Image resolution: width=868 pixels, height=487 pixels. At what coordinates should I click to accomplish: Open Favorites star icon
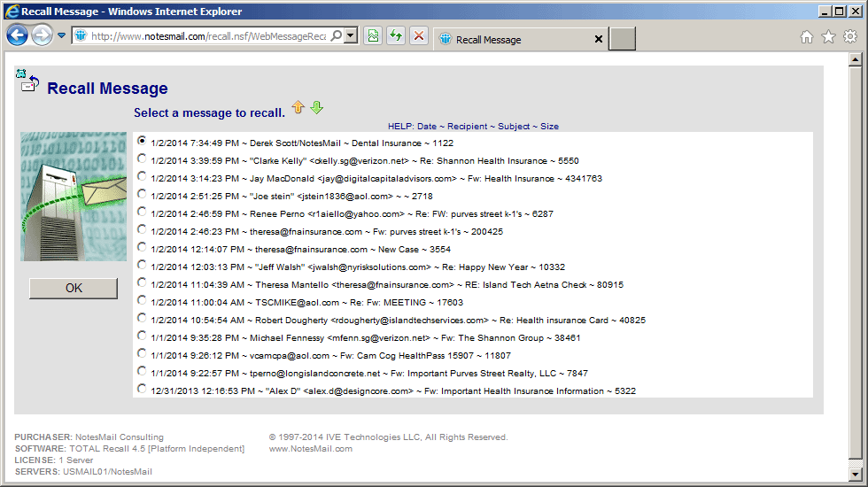click(828, 37)
